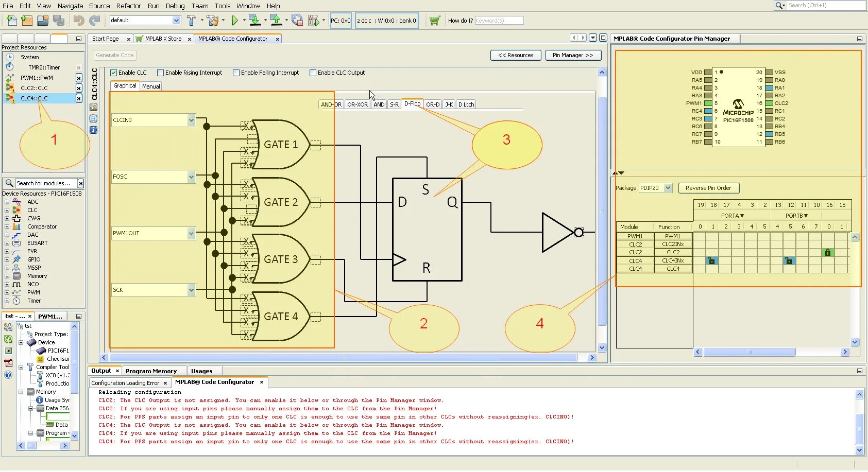
Task: Expand the EUSART node in Device Resources
Action: pos(7,243)
